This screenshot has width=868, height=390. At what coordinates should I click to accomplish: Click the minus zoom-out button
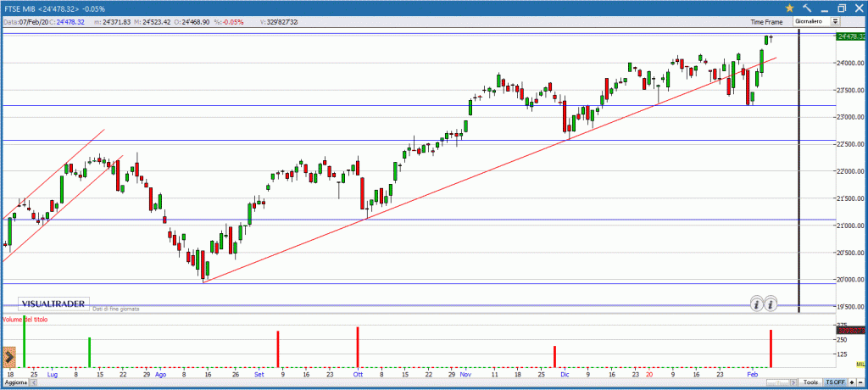point(860,383)
